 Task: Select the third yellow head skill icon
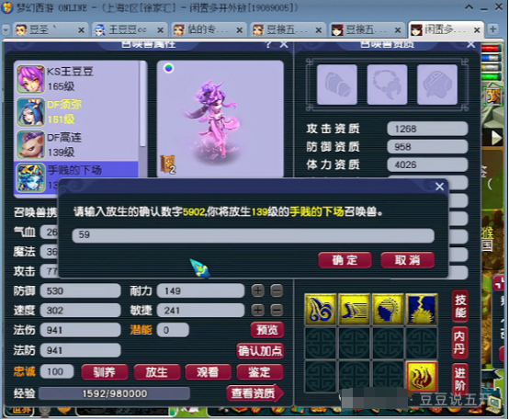(388, 309)
